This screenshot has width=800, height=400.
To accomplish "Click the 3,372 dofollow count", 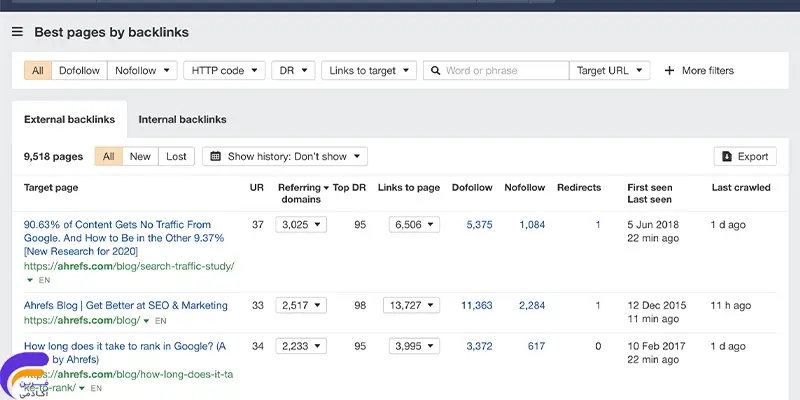I will point(480,346).
